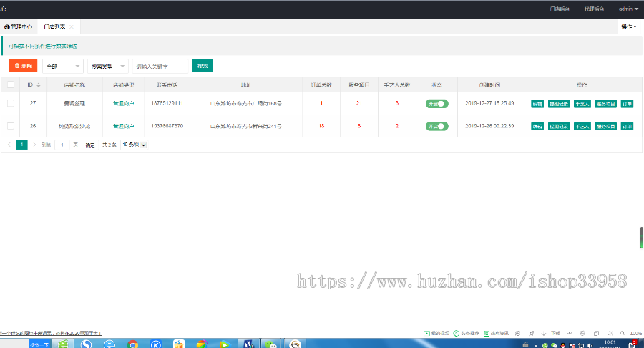The width and height of the screenshot is (644, 348).
Task: Sort the table by the ID arrows
Action: [39, 85]
